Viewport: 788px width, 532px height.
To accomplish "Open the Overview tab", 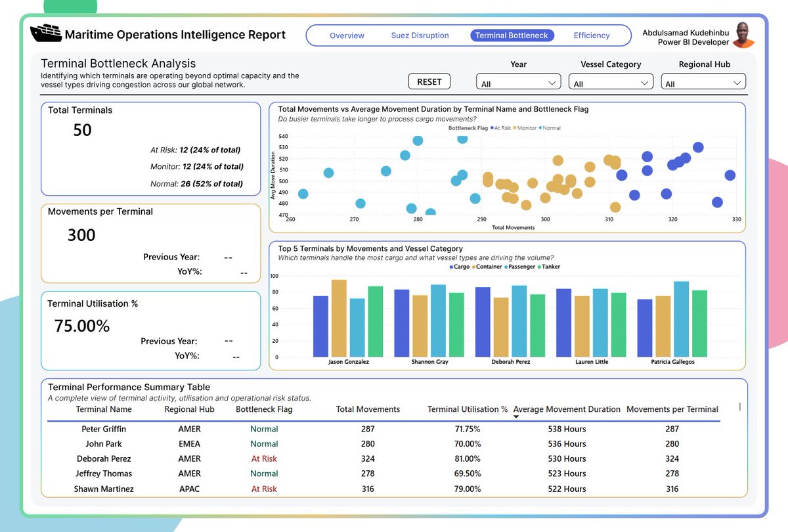I will (x=347, y=35).
